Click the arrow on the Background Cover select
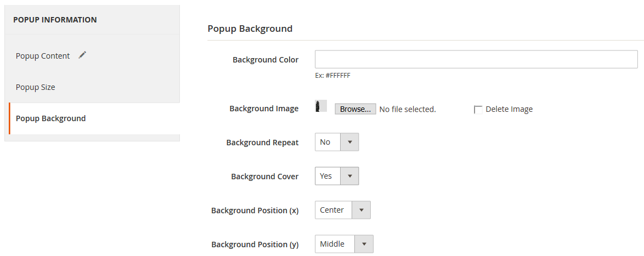Screen dimensions: 644x256 coord(350,176)
